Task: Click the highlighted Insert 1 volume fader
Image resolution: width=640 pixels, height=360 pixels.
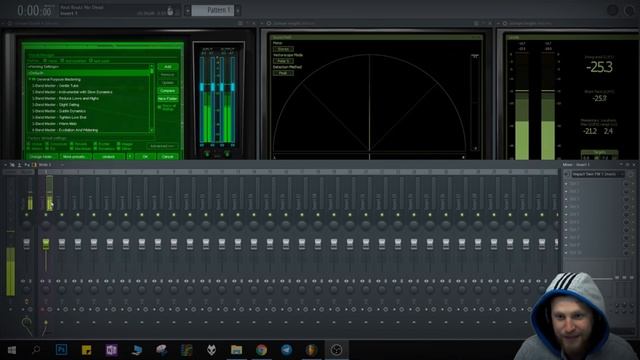Action: (46, 244)
